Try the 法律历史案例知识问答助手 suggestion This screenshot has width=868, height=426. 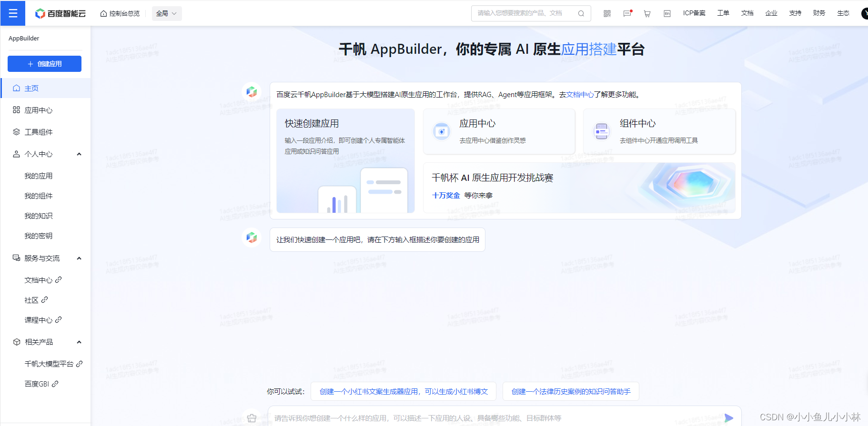[x=571, y=391]
